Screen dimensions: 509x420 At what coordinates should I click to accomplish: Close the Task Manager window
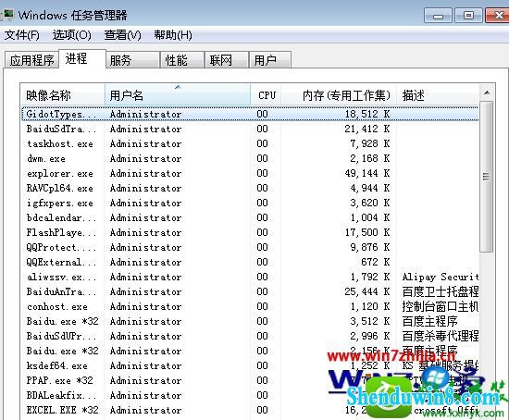coord(497,15)
